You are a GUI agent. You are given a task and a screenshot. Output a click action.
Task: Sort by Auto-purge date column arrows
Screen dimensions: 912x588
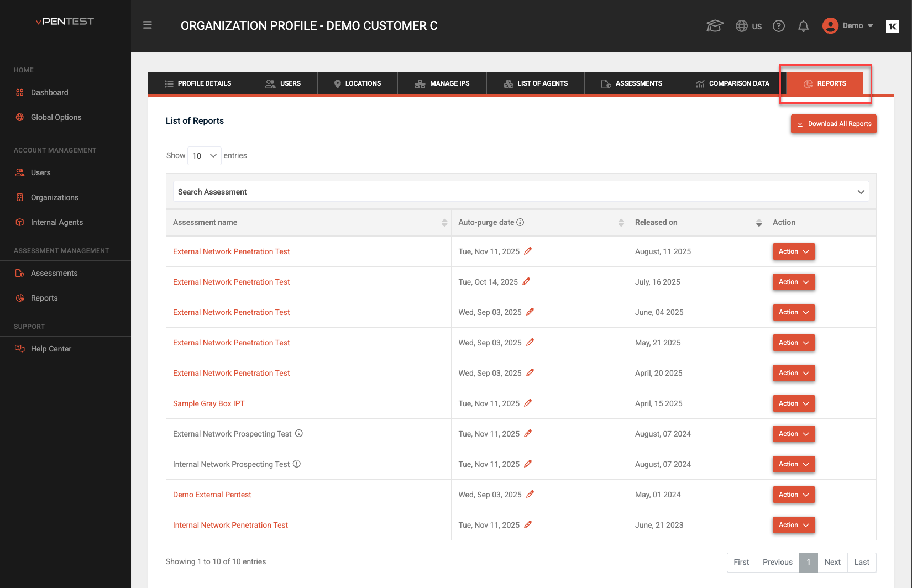(621, 222)
